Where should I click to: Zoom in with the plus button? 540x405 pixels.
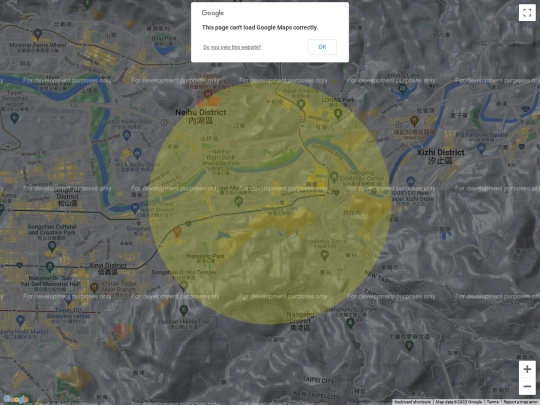pos(527,369)
